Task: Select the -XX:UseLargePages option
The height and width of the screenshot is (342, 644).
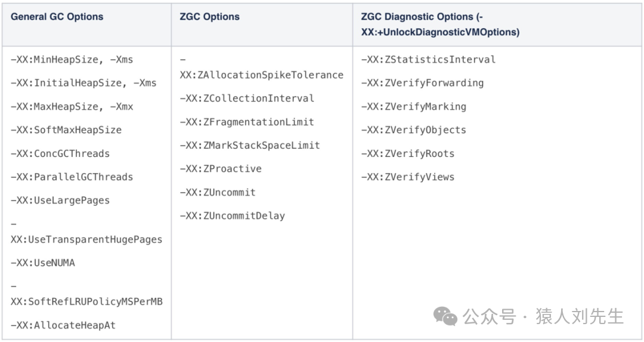Action: (60, 201)
